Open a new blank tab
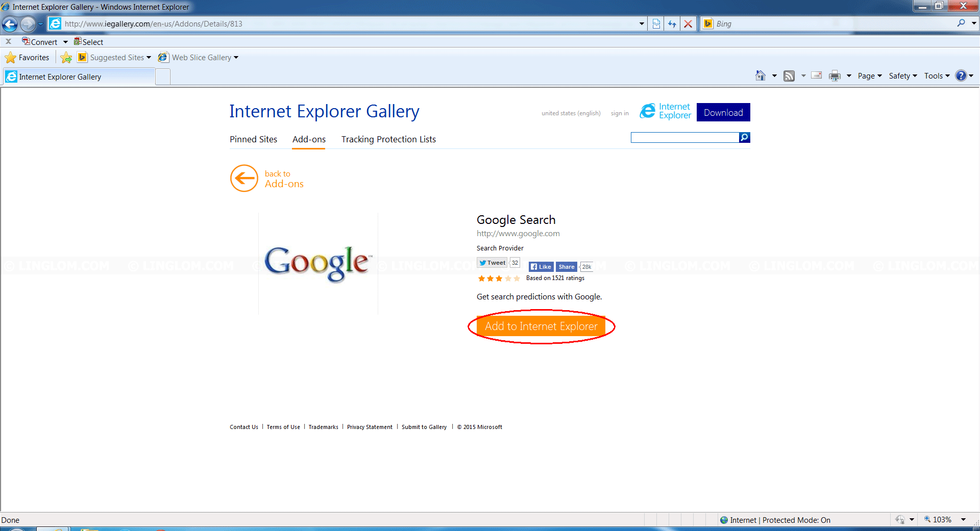Viewport: 980px width, 531px height. (x=163, y=77)
